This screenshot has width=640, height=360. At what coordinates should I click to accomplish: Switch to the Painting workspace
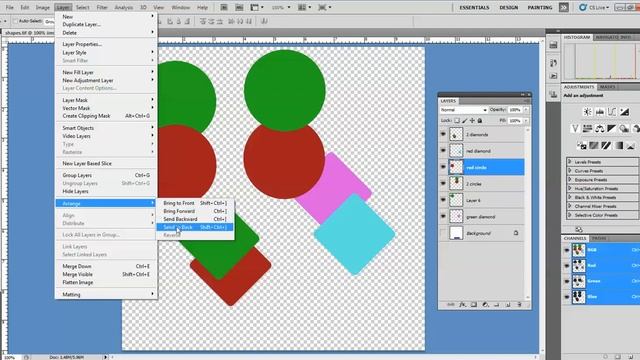(540, 7)
